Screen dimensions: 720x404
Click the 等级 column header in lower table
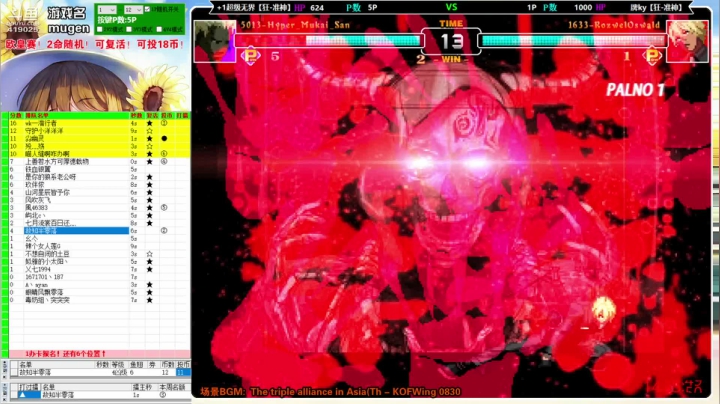[118, 365]
